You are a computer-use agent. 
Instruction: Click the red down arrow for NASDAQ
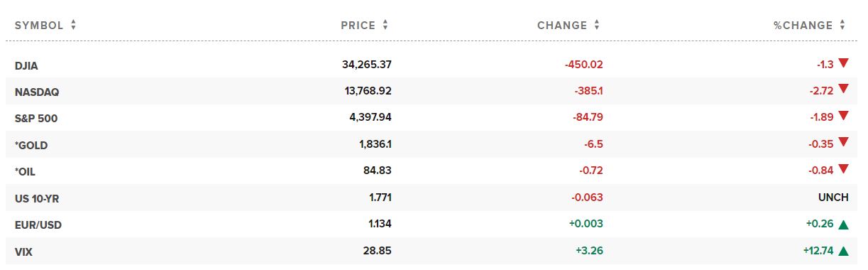843,90
